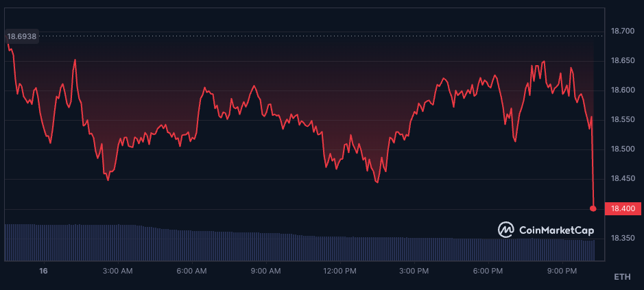The image size is (644, 290).
Task: Click the 3:00 AM time axis label
Action: point(118,271)
